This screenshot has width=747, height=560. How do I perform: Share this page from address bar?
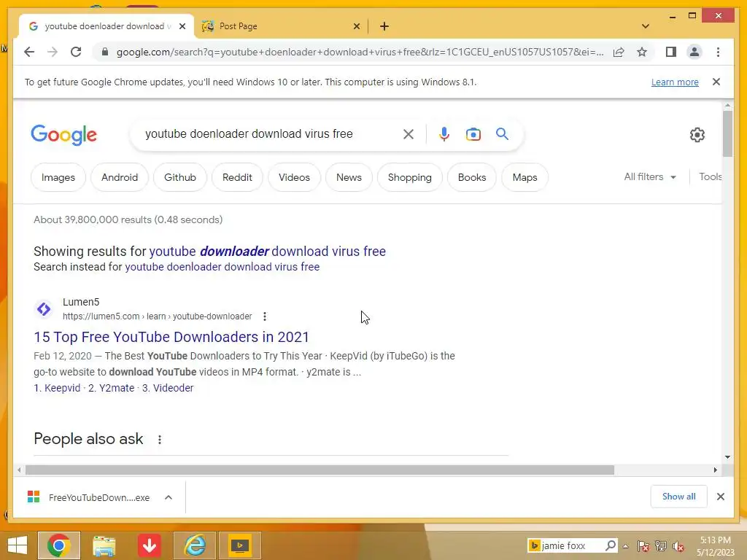click(x=619, y=52)
